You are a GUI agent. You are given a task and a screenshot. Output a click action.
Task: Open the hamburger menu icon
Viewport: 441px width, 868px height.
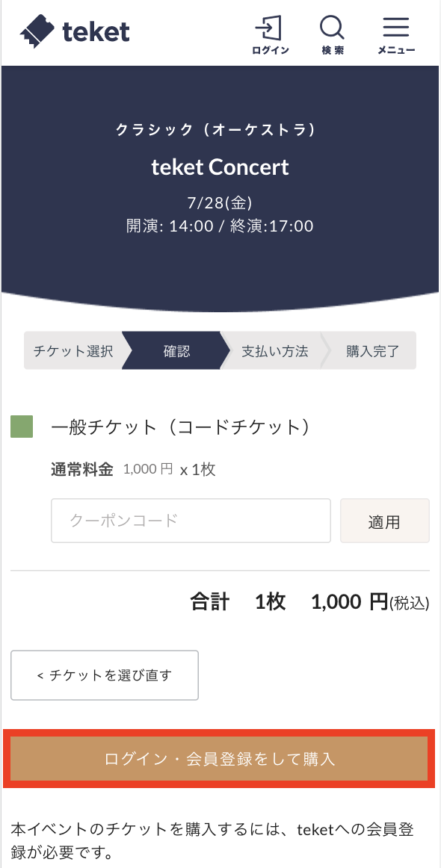pyautogui.click(x=396, y=27)
